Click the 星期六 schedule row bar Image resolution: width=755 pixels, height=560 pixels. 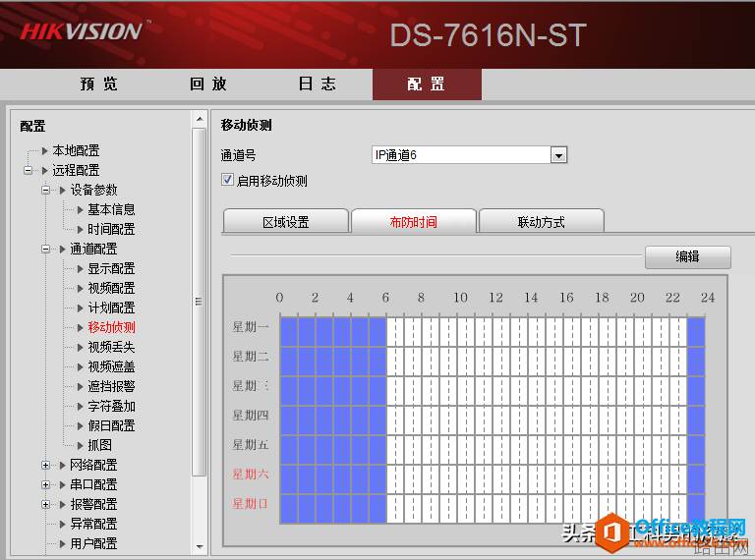click(493, 479)
